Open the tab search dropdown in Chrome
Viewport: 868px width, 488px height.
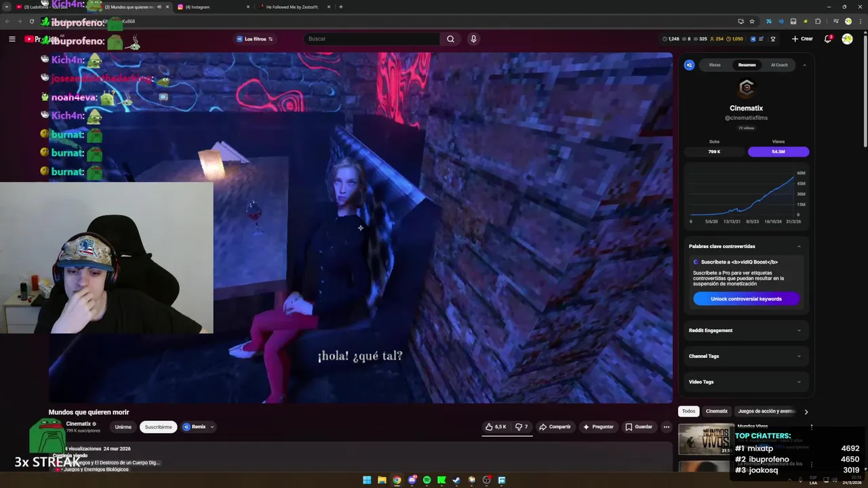point(7,7)
